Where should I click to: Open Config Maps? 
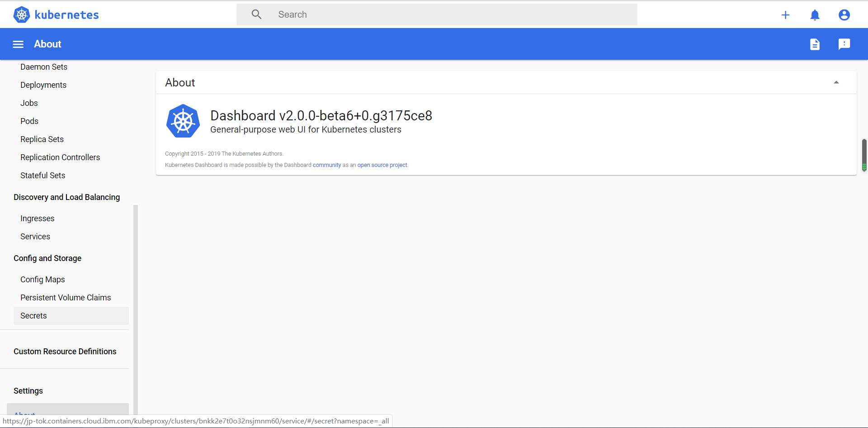click(42, 280)
